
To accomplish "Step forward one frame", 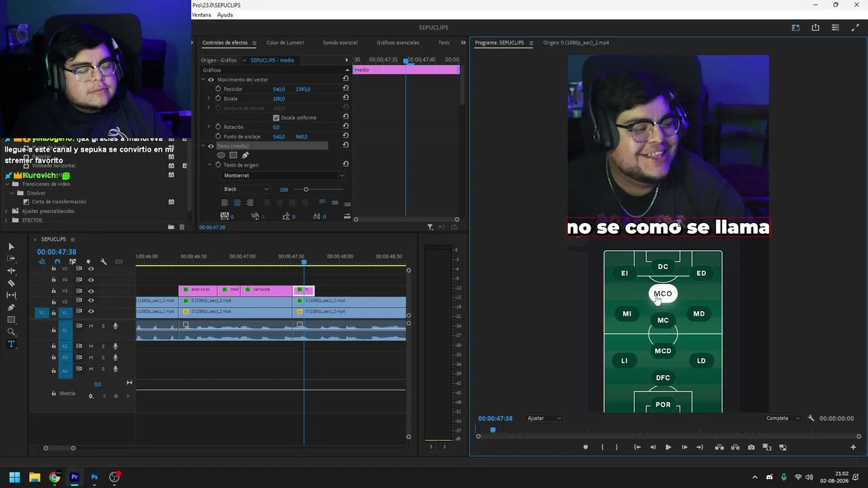I will (684, 447).
